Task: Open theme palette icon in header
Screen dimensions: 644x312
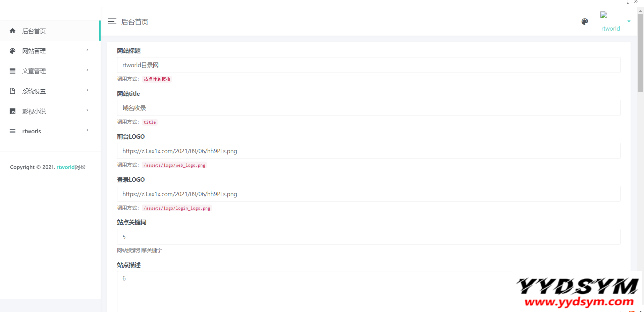Action: [585, 21]
